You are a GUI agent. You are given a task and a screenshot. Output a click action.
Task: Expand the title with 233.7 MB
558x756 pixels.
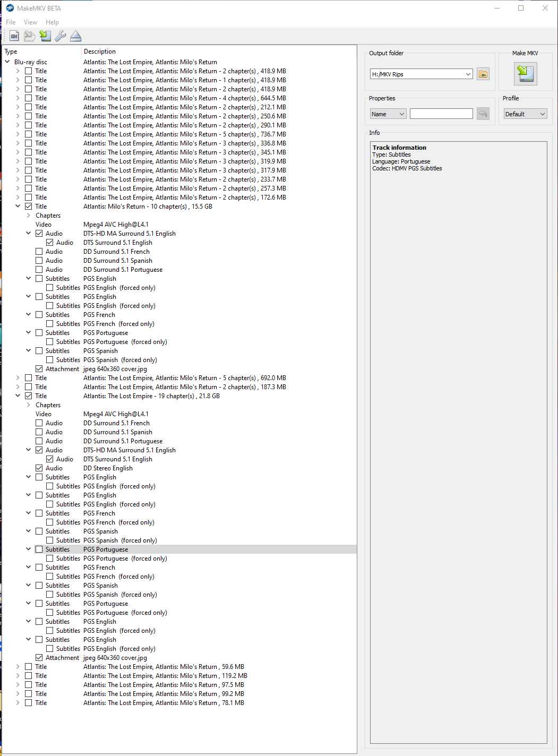[x=18, y=179]
